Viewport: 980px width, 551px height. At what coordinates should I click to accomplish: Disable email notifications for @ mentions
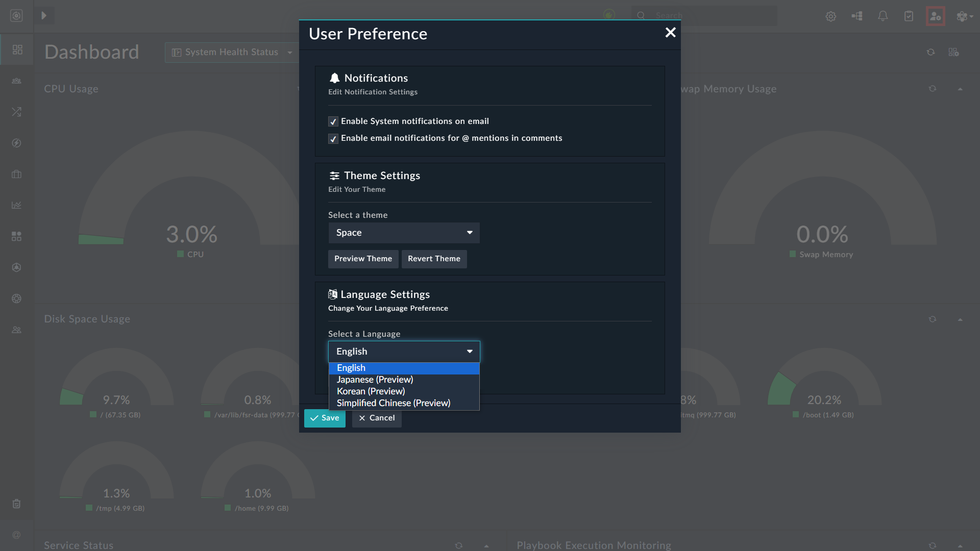(x=333, y=138)
